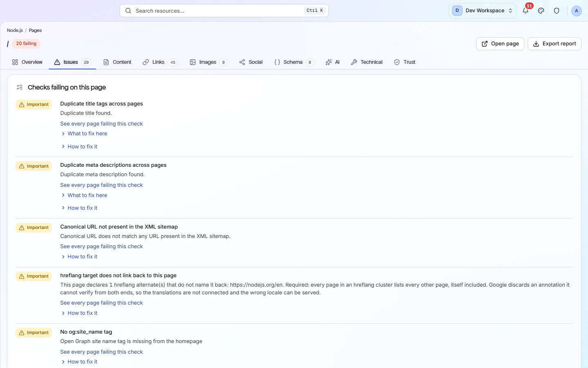Screen dimensions: 588x368
Task: Click the Social share icon
Action: point(242,62)
